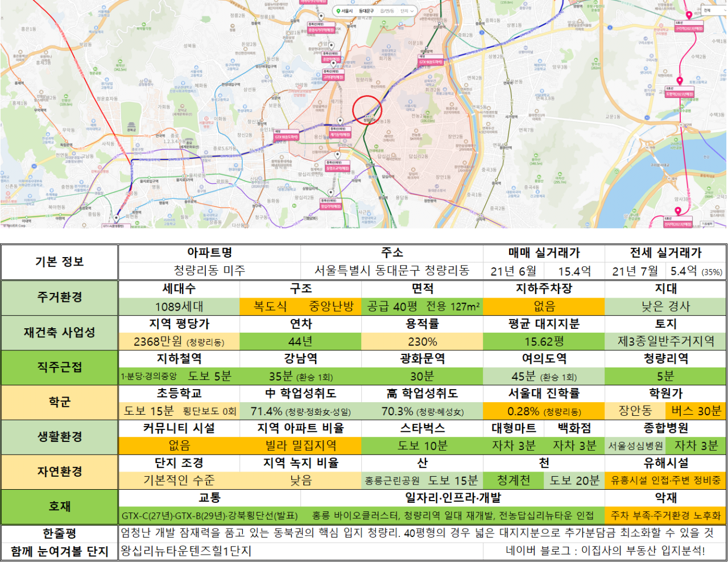Click the 동명초교역(예정) pin marker
The width and height of the screenshot is (728, 562).
point(337,155)
